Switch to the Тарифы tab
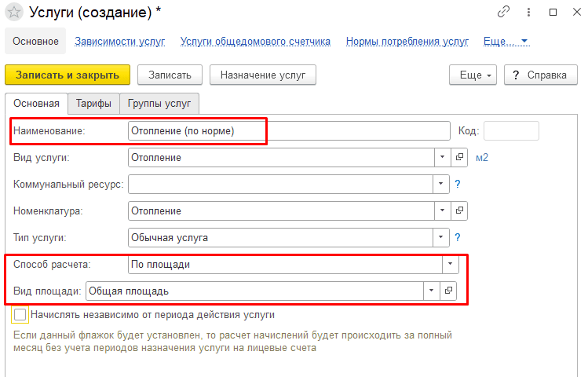The image size is (588, 377). (x=93, y=103)
